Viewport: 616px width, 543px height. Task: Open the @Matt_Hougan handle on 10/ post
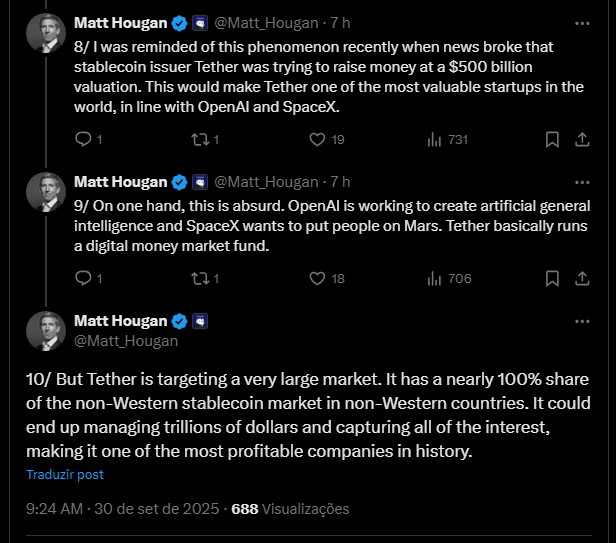click(126, 340)
